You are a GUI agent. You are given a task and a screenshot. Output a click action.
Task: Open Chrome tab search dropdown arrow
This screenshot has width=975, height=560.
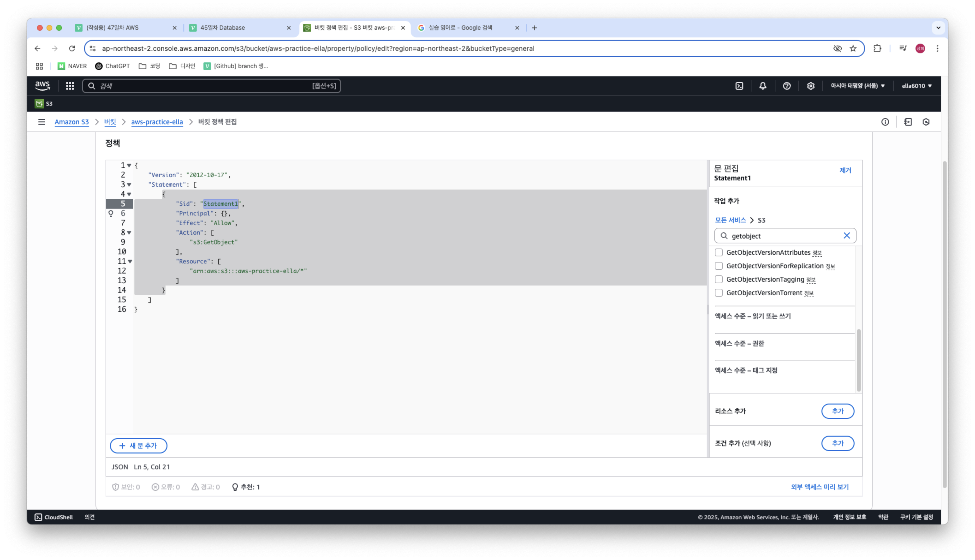(938, 28)
